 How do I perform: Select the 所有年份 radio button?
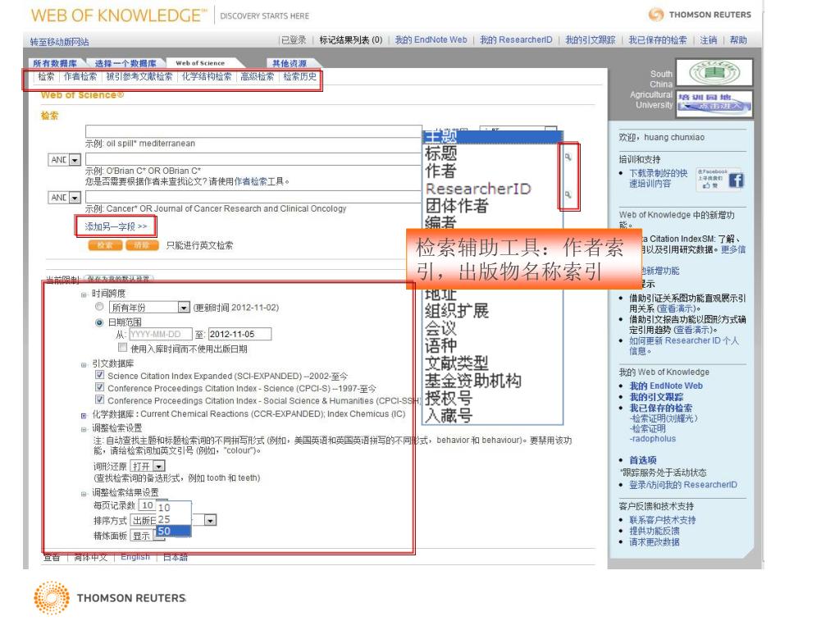coord(99,307)
